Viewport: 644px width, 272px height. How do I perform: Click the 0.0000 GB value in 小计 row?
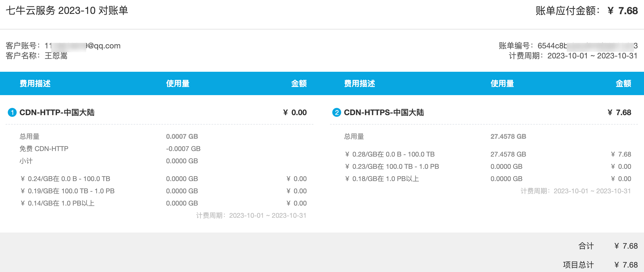click(182, 161)
